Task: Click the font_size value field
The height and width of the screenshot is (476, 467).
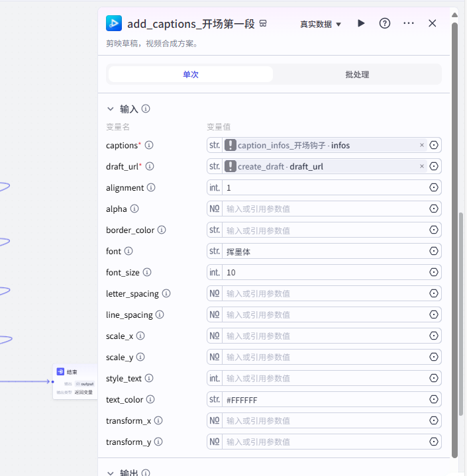Action: tap(325, 272)
